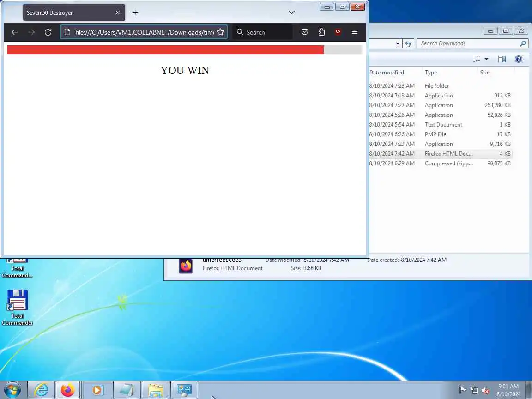Click the red progress bar

coord(165,50)
